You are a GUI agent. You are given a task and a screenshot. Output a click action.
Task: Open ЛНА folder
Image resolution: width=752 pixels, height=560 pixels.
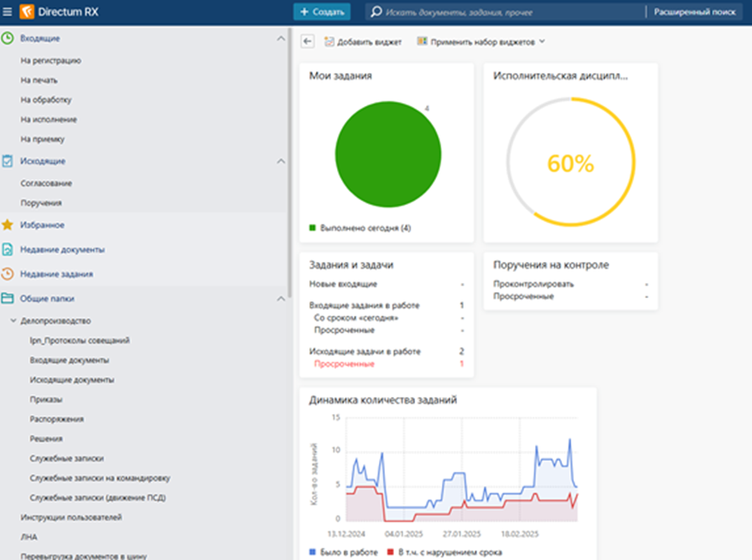(x=29, y=536)
